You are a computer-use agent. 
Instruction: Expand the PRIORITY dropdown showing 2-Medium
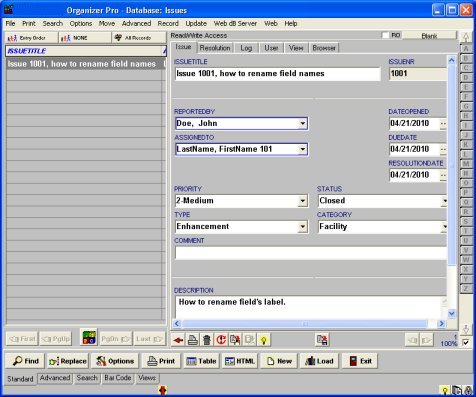click(x=302, y=201)
